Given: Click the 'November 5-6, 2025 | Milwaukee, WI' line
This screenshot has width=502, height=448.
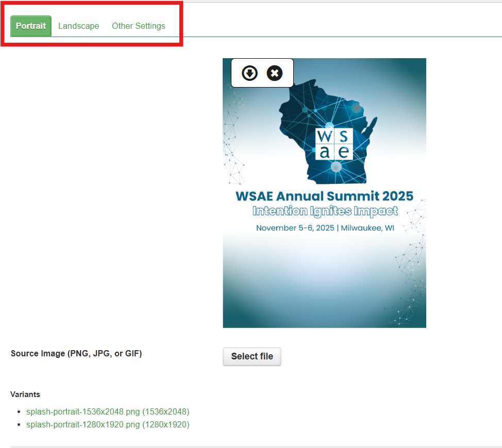Looking at the screenshot, I should [325, 228].
